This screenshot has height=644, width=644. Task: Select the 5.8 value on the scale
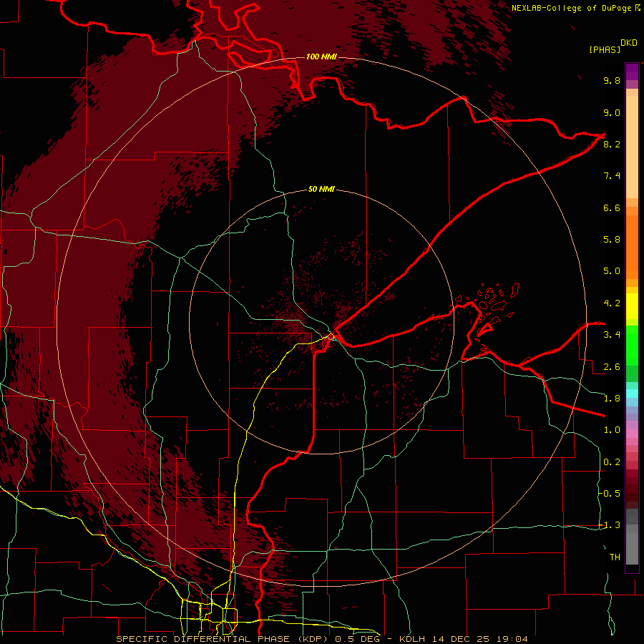612,240
